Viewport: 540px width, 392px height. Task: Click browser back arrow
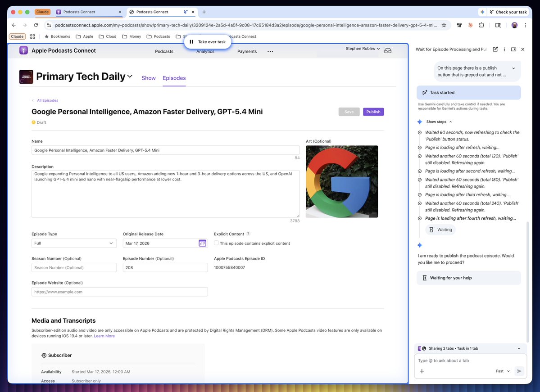pyautogui.click(x=14, y=25)
